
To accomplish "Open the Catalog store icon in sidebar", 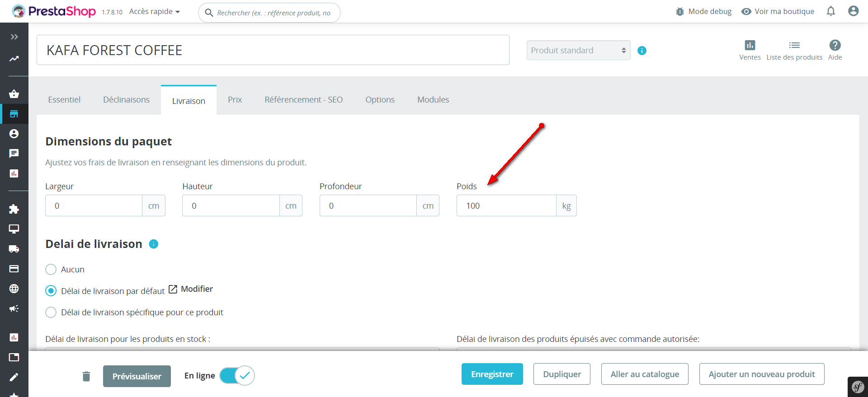I will (14, 114).
